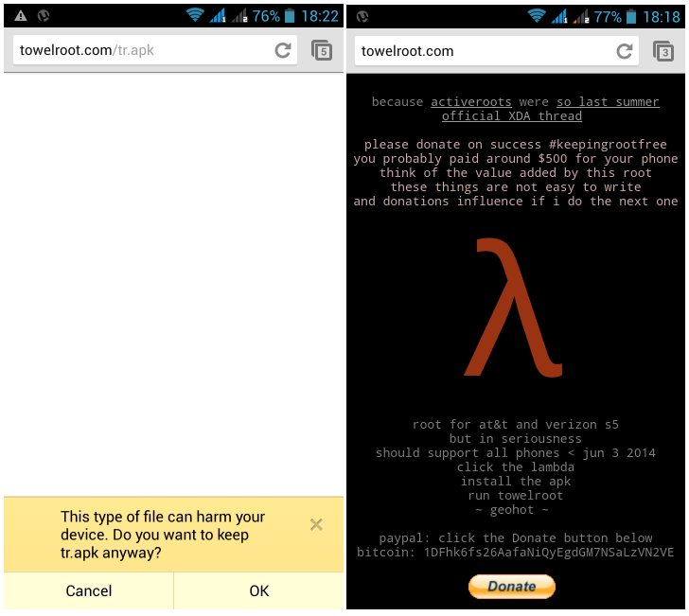Tap the 'click the lambda' instruction text
Viewport: 689px width, 616px height.
(x=516, y=467)
